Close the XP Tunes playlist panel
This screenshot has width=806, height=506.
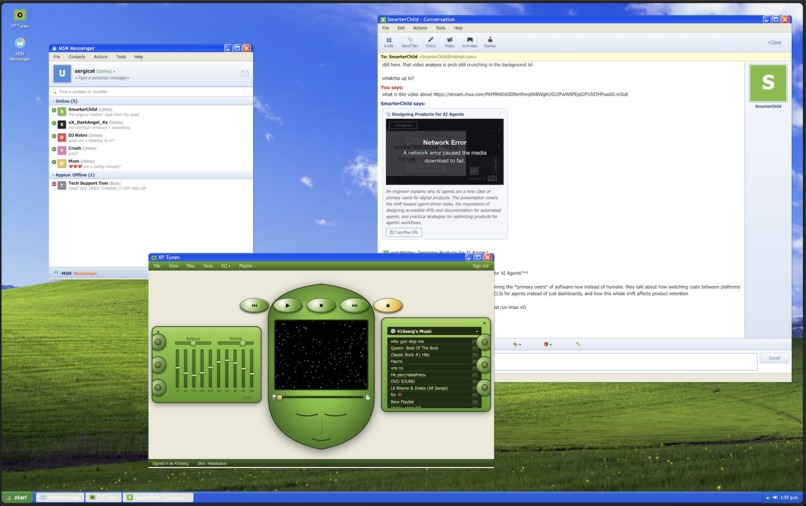(484, 323)
